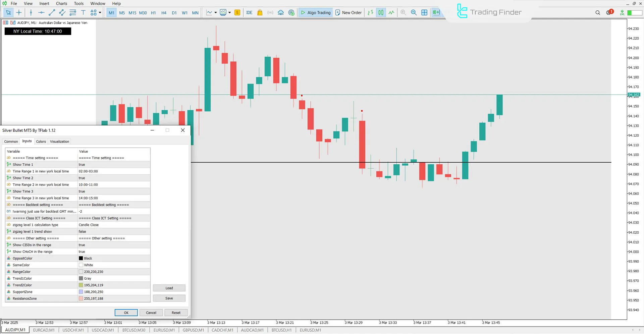Open the MQL5 Market with the bag icon
This screenshot has width=644, height=334.
[260, 12]
